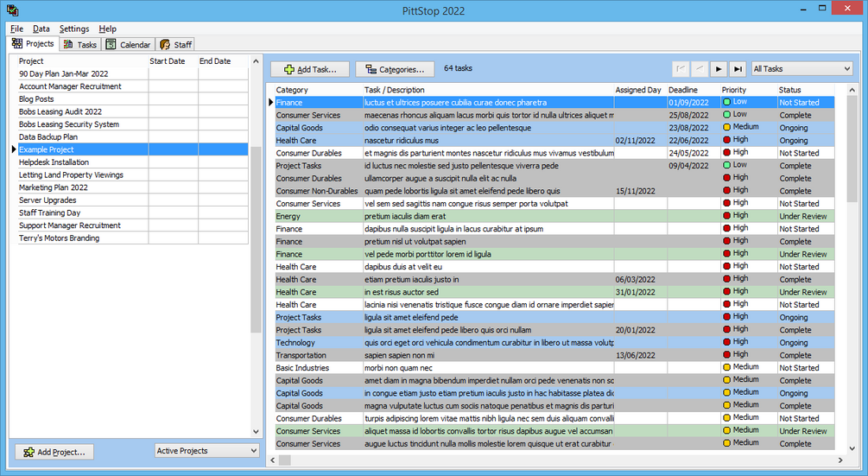Click Medium priority icon on morbi non quam nec

pyautogui.click(x=727, y=367)
